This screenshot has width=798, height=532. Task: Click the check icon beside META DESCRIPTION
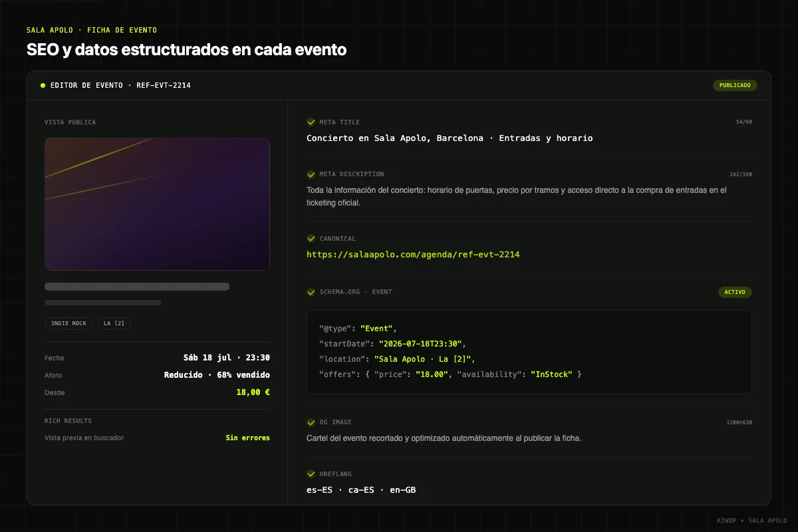311,174
